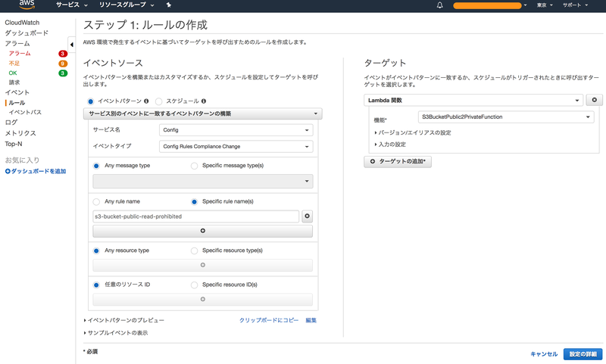
Task: Open 請求 in sidebar
Action: [14, 82]
